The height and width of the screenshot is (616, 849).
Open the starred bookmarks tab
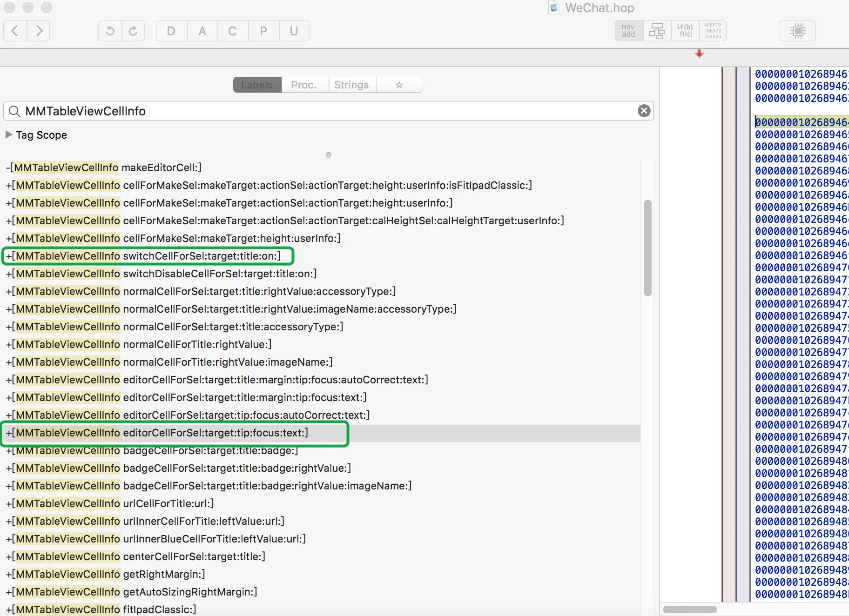(x=399, y=85)
